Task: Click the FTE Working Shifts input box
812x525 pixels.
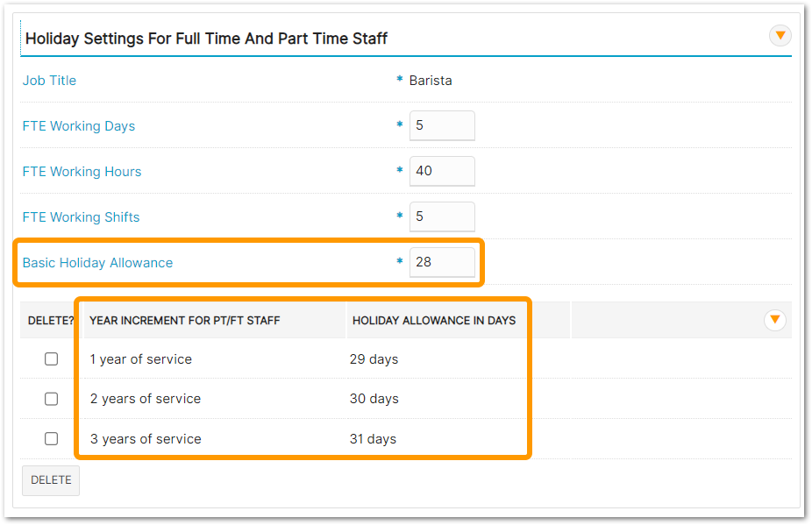Action: (x=441, y=216)
